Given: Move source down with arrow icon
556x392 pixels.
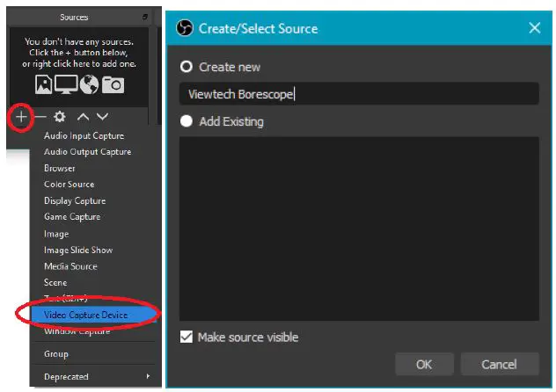Looking at the screenshot, I should pyautogui.click(x=103, y=116).
